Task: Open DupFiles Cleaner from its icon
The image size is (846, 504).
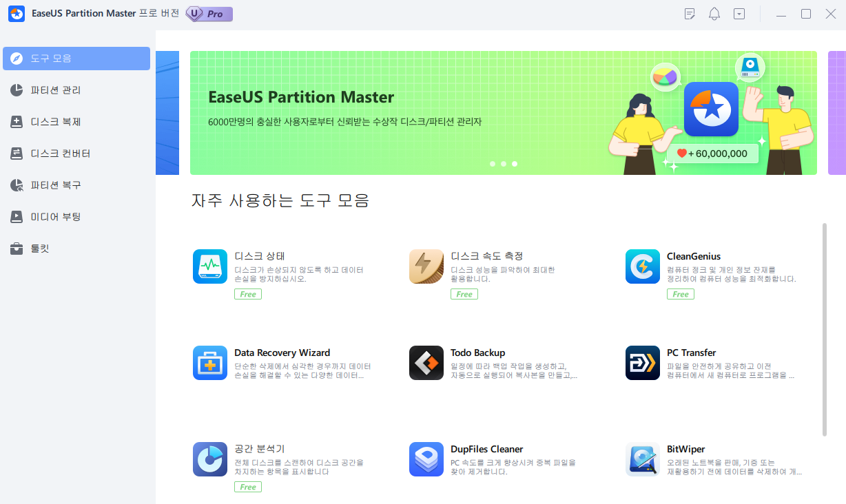Action: (x=426, y=459)
